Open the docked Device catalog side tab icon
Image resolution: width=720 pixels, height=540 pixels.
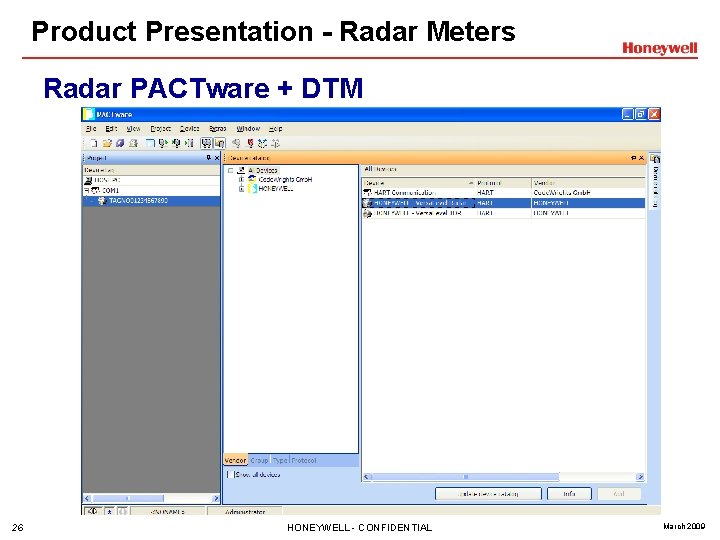point(655,159)
